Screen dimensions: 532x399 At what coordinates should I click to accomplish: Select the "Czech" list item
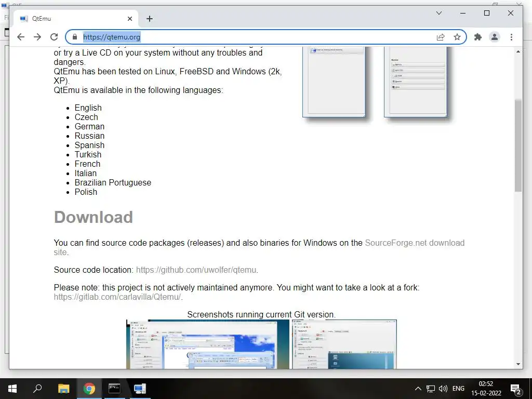[86, 117]
